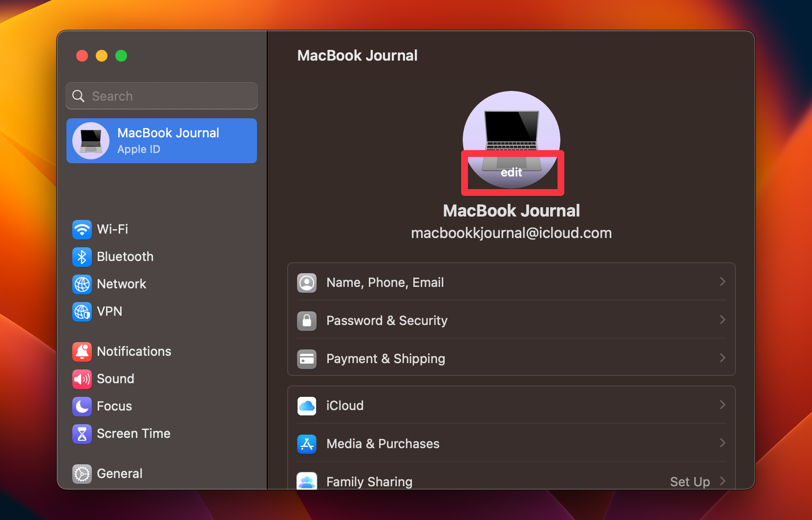This screenshot has height=520, width=812.
Task: Open Notifications settings
Action: tap(82, 351)
